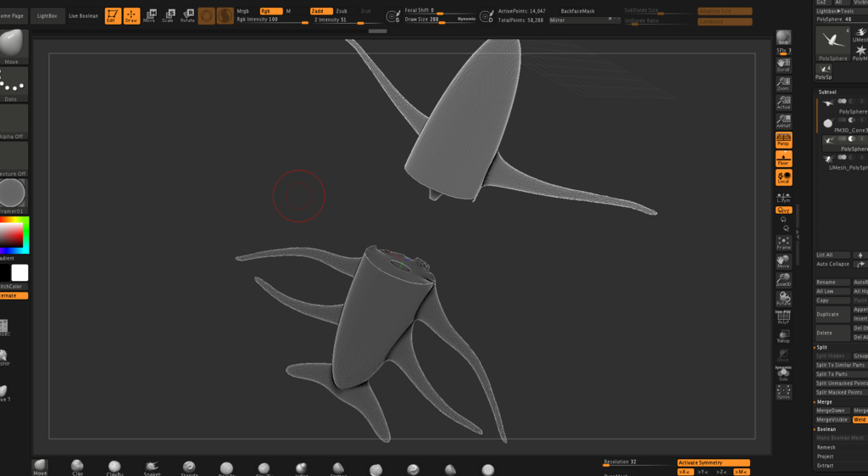Click the Frame view icon
This screenshot has width=868, height=476.
783,243
